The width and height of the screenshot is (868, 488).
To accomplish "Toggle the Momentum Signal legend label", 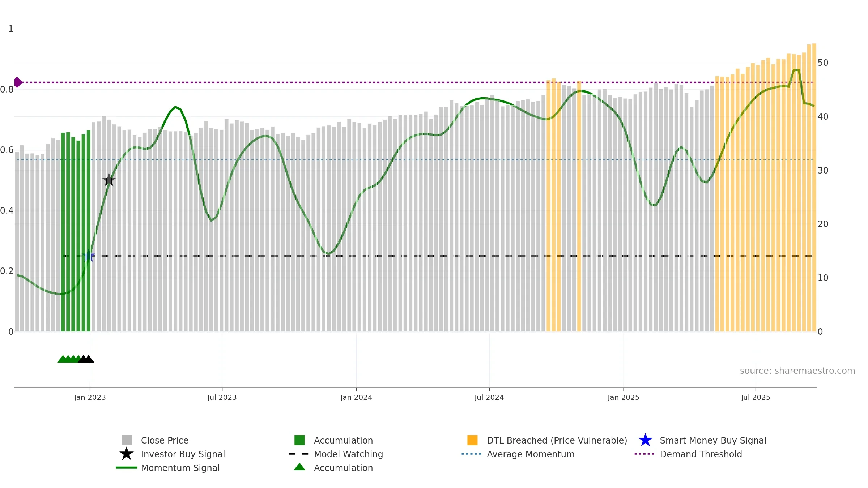I will [180, 468].
